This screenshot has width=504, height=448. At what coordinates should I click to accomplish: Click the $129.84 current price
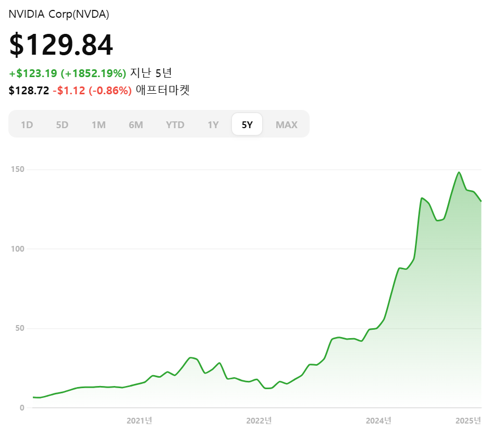coord(61,45)
